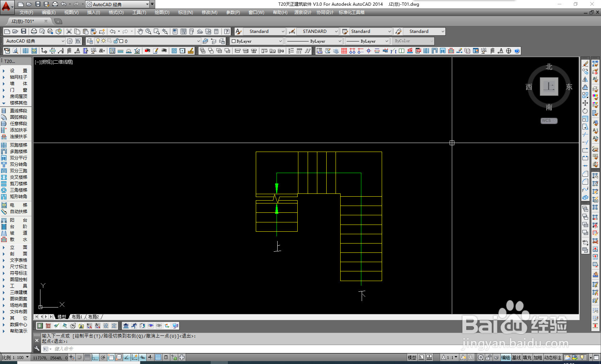Viewport: 601px width, 364px height.
Task: Click the WCS coordinate system button
Action: pos(549,121)
